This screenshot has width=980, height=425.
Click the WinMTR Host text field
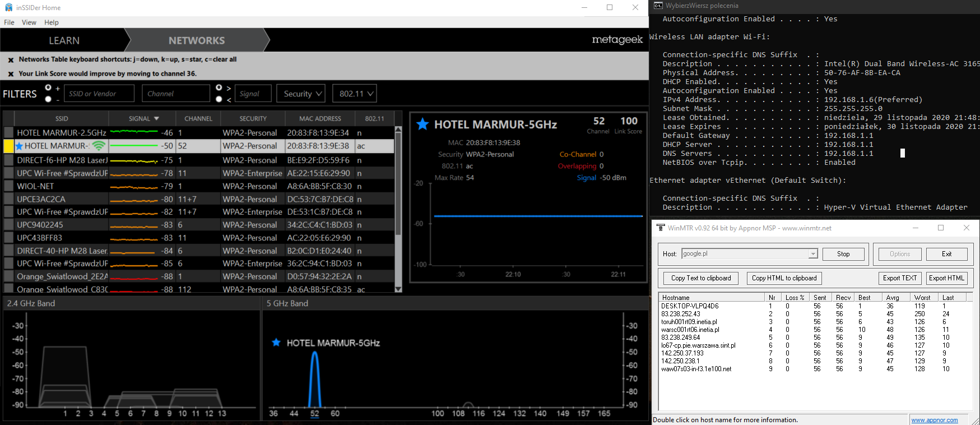pos(745,254)
